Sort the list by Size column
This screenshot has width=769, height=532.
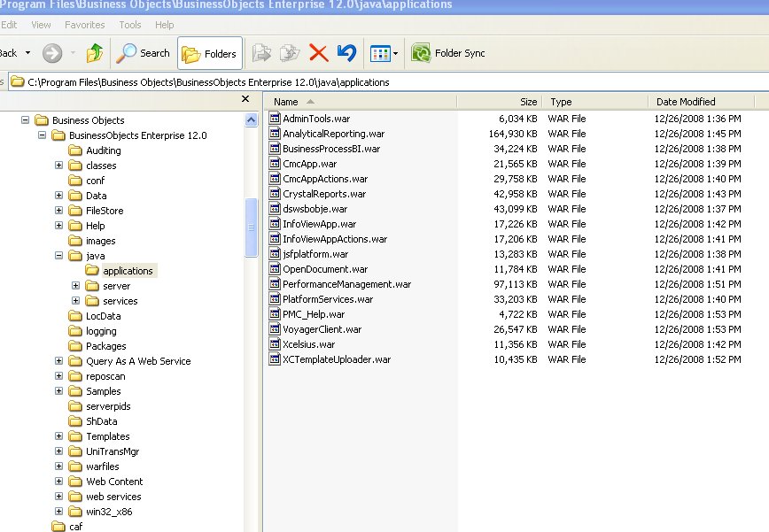pos(500,102)
